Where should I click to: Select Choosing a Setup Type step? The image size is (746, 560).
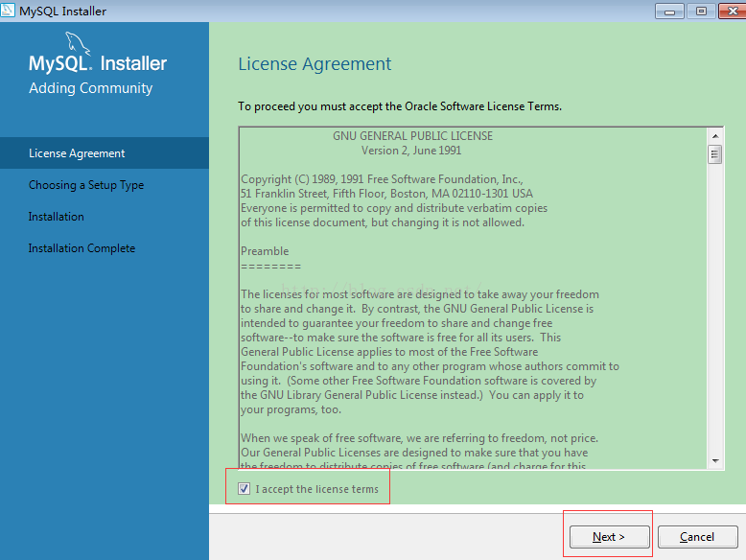(86, 185)
